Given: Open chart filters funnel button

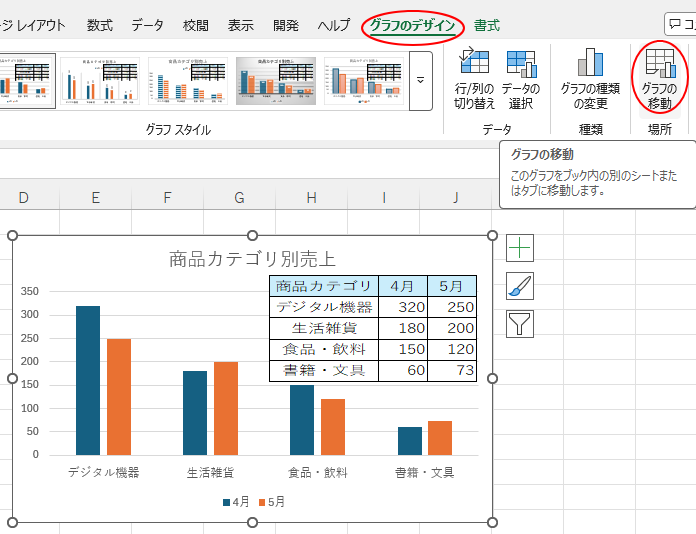Looking at the screenshot, I should [520, 324].
